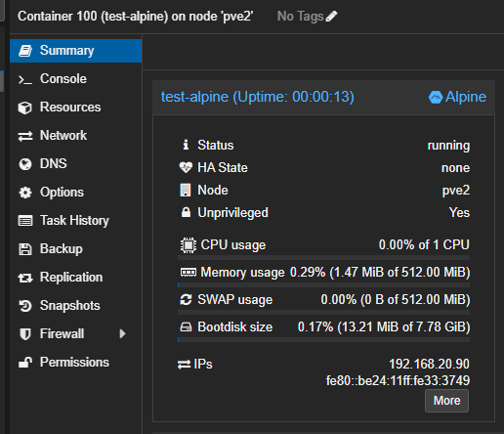Open the Console menu item
The height and width of the screenshot is (434, 504).
[75, 79]
